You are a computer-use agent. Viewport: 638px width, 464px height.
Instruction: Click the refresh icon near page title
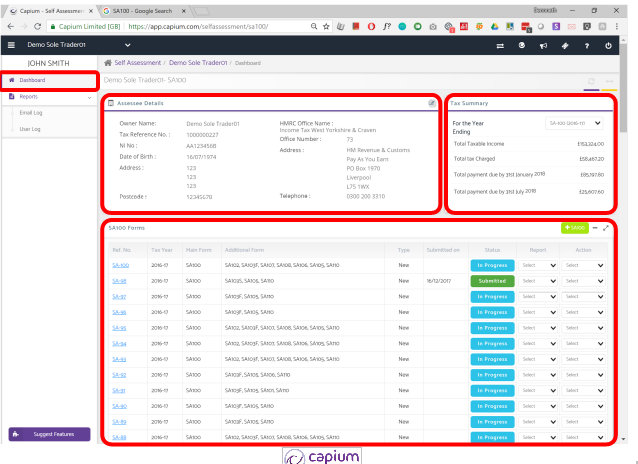(591, 81)
